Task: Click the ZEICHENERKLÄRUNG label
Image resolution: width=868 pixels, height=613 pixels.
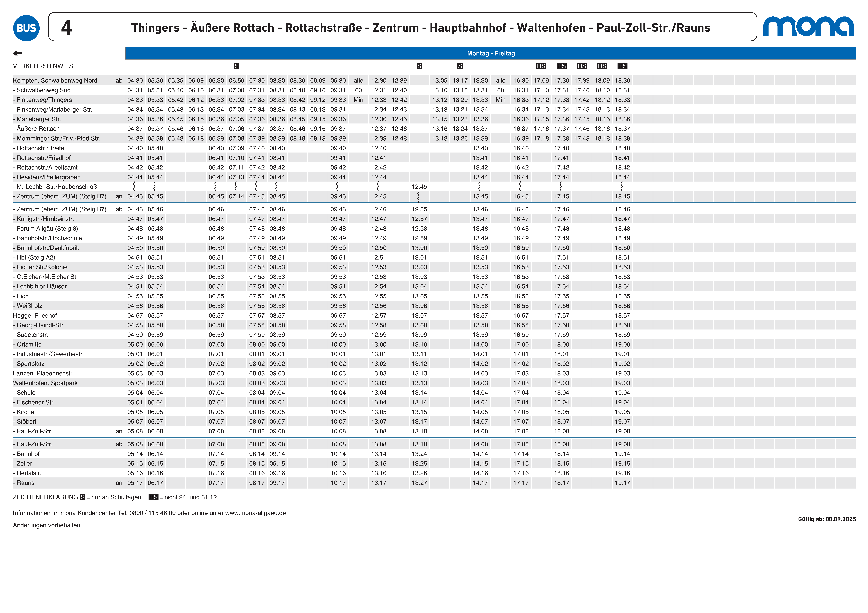Action: [x=46, y=497]
